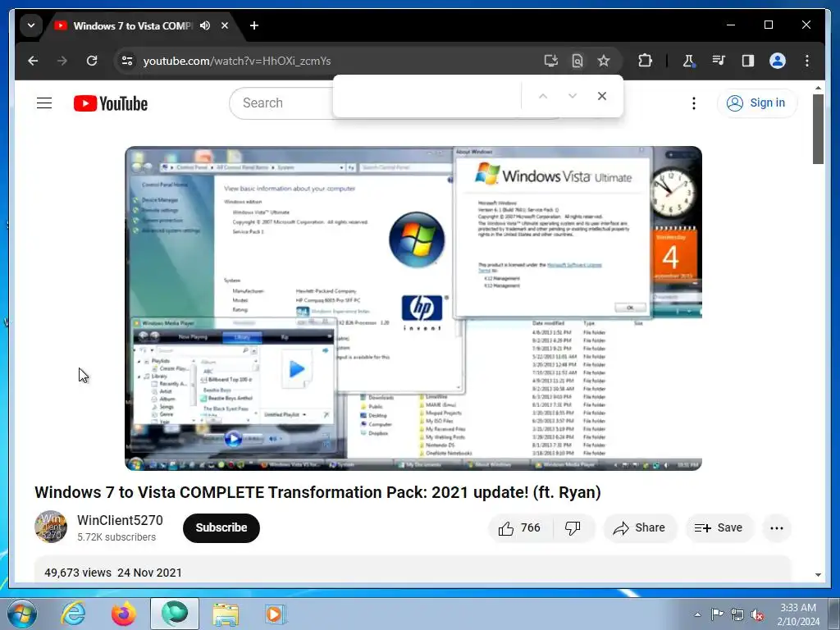Click the video title text
The height and width of the screenshot is (630, 840).
tap(317, 492)
